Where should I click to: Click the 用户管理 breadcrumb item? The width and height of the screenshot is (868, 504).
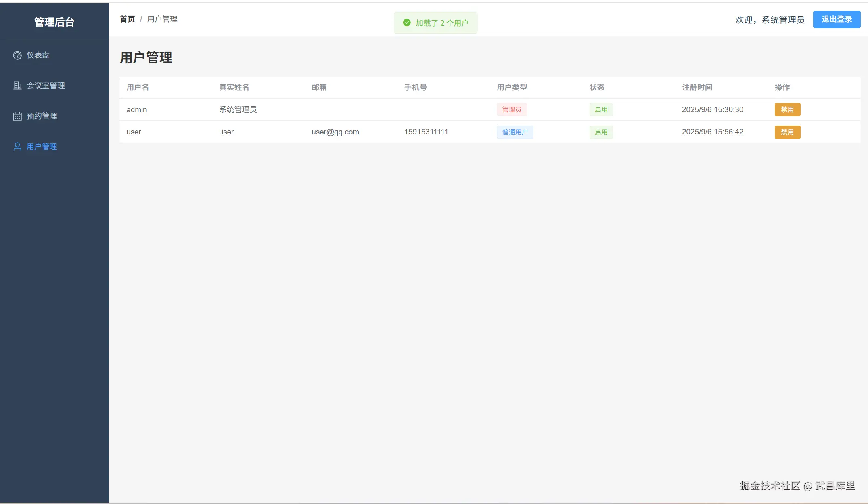(x=162, y=19)
